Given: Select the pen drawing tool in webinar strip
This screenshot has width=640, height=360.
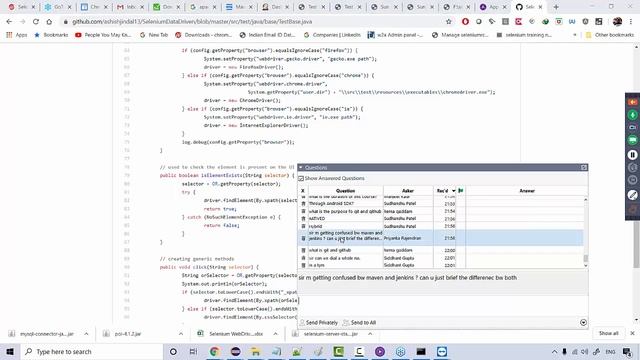Looking at the screenshot, I should [632, 195].
